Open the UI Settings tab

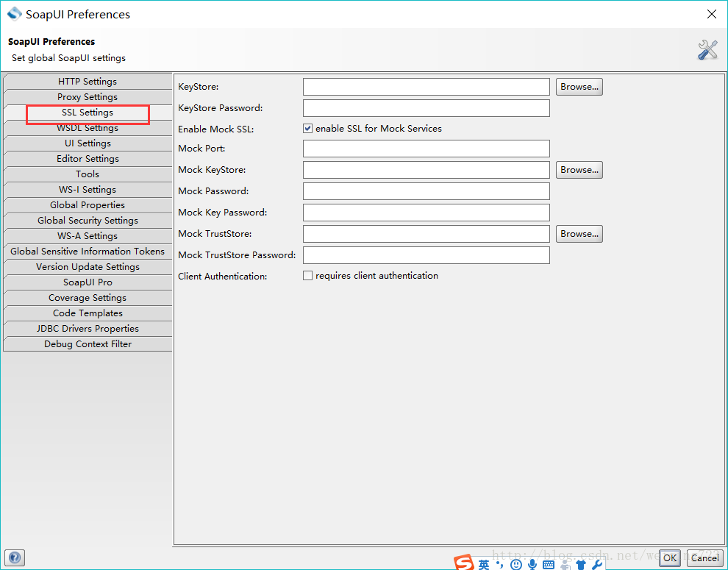(x=88, y=143)
